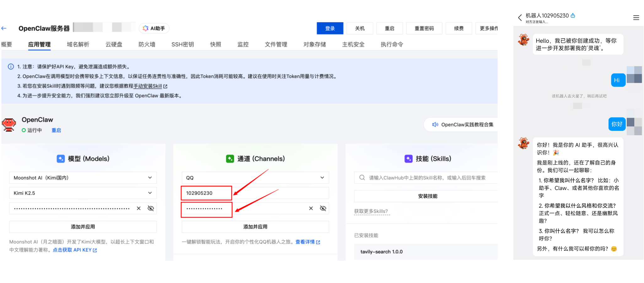Click the 关机 button

coord(360,28)
